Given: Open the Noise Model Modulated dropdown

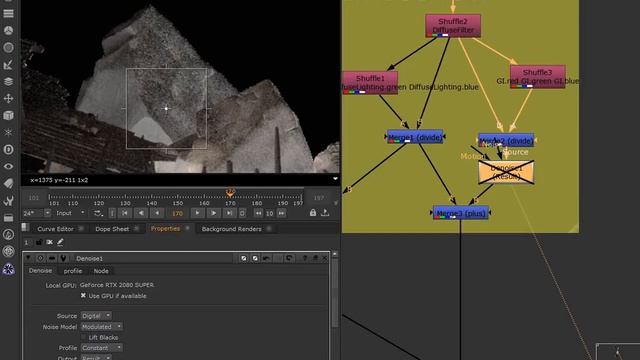Looking at the screenshot, I should (x=101, y=327).
